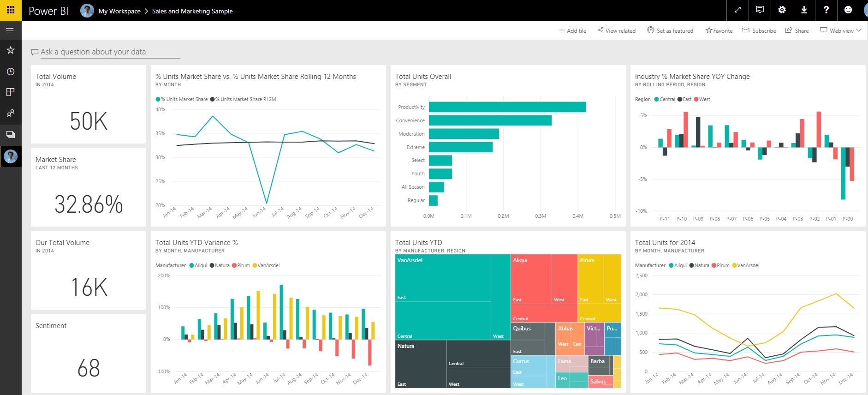The width and height of the screenshot is (868, 395).
Task: Click Sales and Marketing Sample breadcrumb
Action: 192,11
